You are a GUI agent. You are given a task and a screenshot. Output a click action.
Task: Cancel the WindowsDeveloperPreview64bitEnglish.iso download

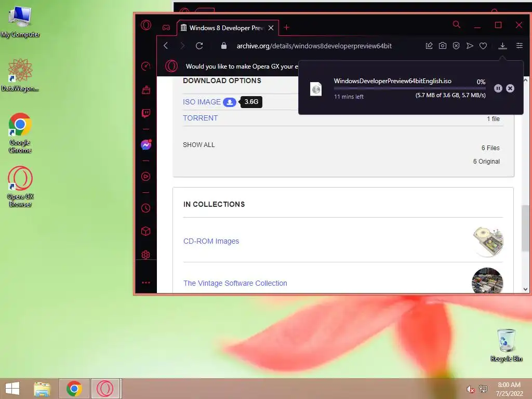coord(510,88)
